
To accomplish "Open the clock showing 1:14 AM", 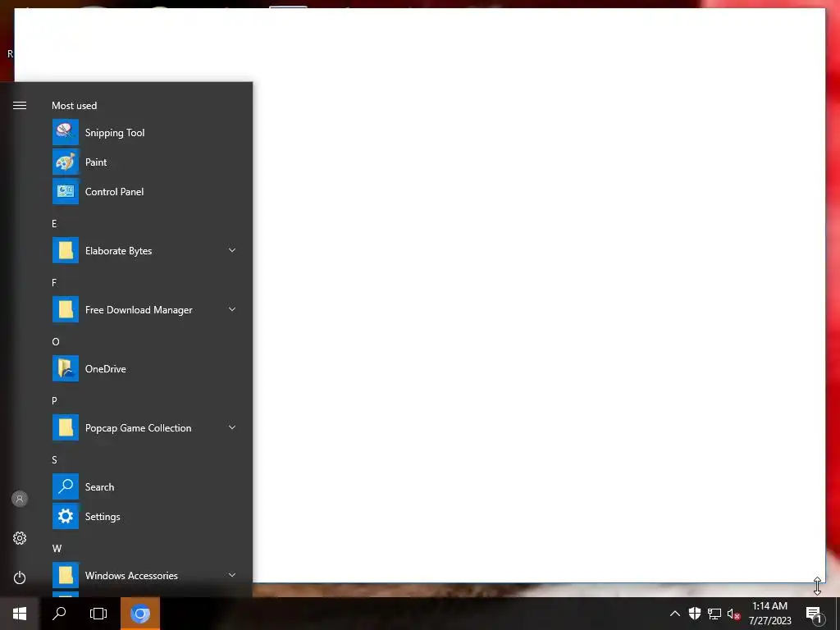I will point(769,614).
